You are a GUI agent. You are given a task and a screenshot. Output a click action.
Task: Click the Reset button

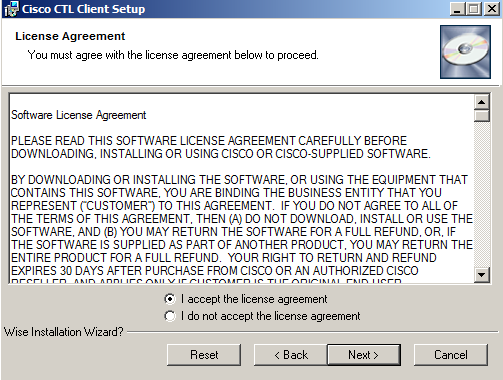[x=204, y=355]
